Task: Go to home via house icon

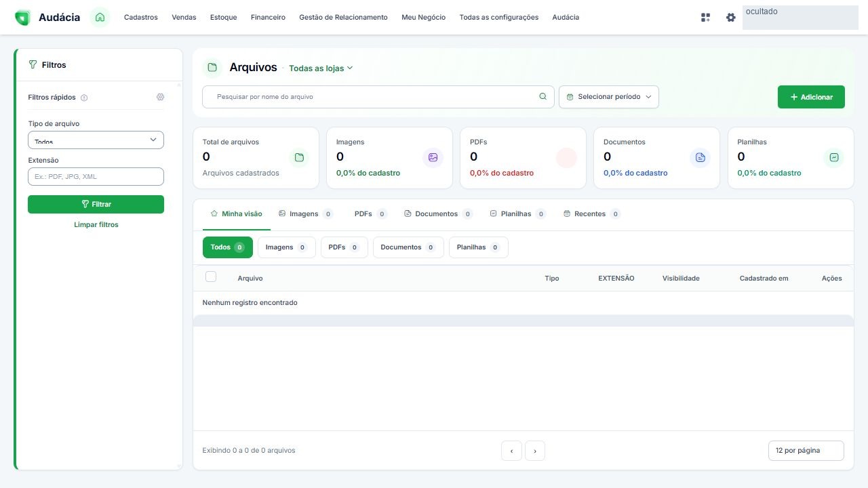Action: point(100,18)
